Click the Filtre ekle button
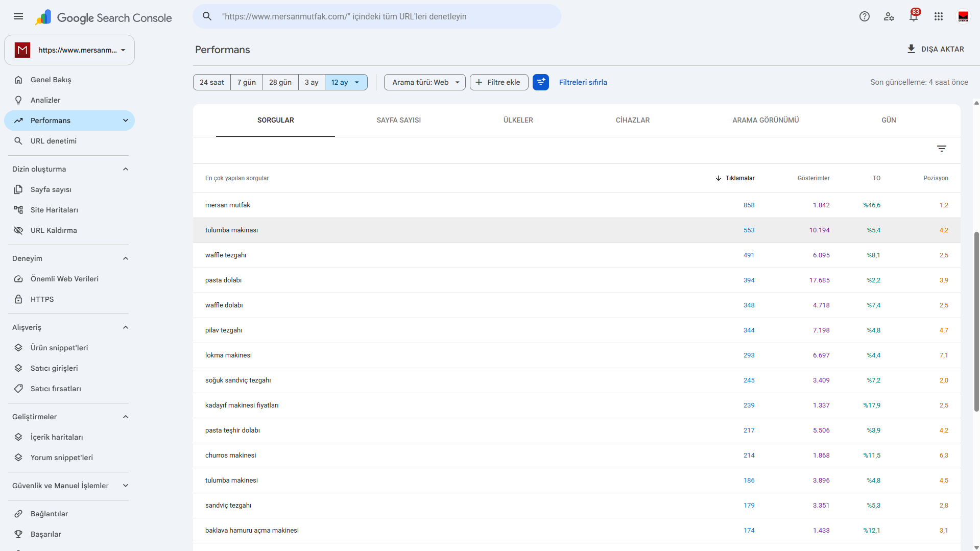Screen dimensions: 980x551 pos(499,82)
